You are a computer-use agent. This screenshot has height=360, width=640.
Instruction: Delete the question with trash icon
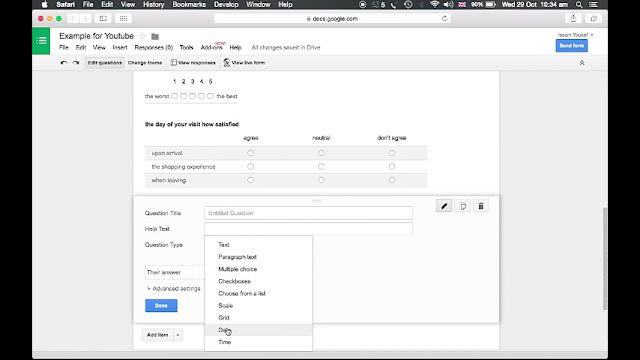481,206
